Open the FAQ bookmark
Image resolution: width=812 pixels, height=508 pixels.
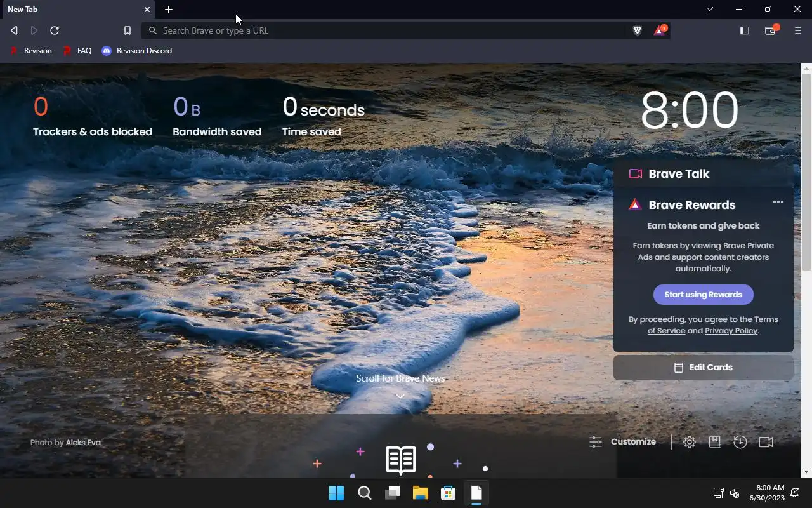click(77, 51)
